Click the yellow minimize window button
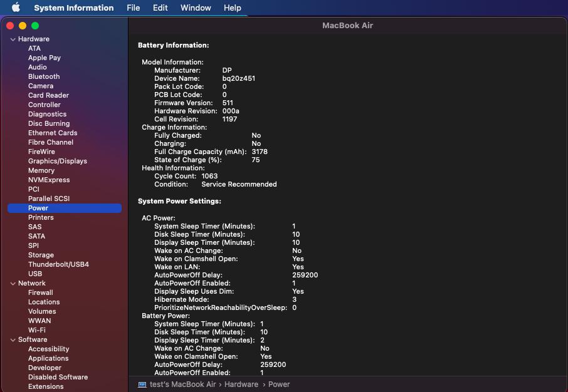568x392 pixels. coord(23,26)
